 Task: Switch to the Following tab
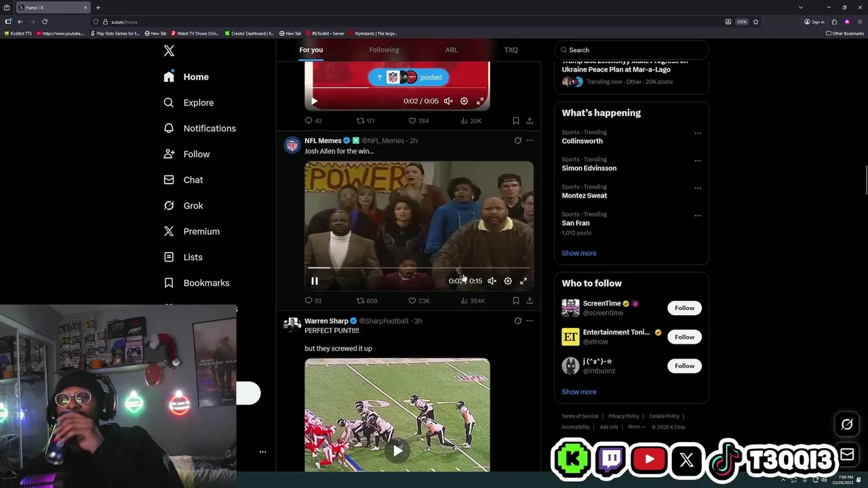[x=384, y=49]
